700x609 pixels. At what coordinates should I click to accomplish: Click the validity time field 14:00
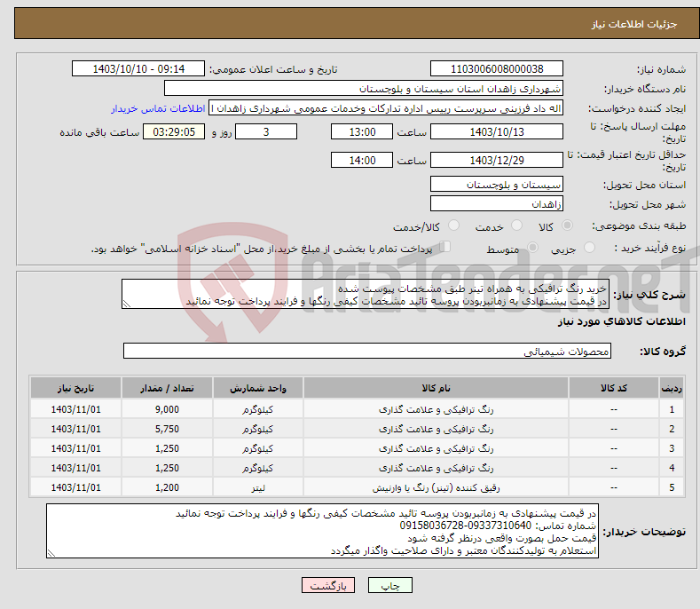point(362,160)
